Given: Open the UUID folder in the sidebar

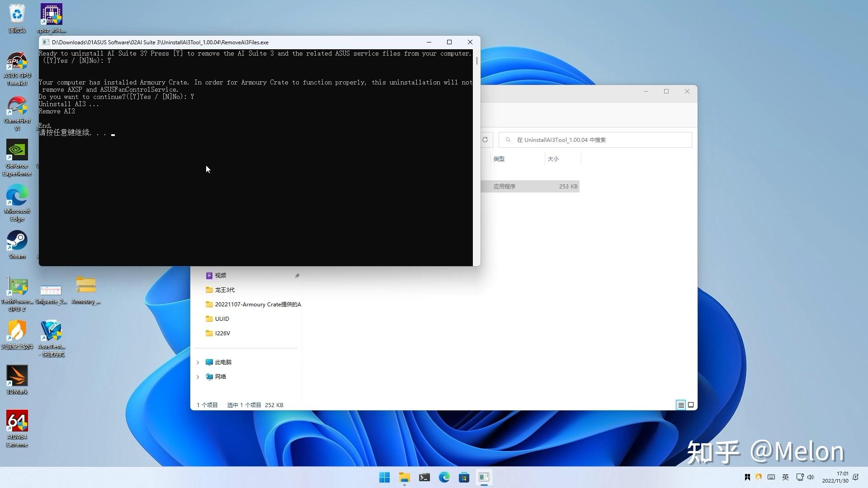Looking at the screenshot, I should [x=222, y=319].
